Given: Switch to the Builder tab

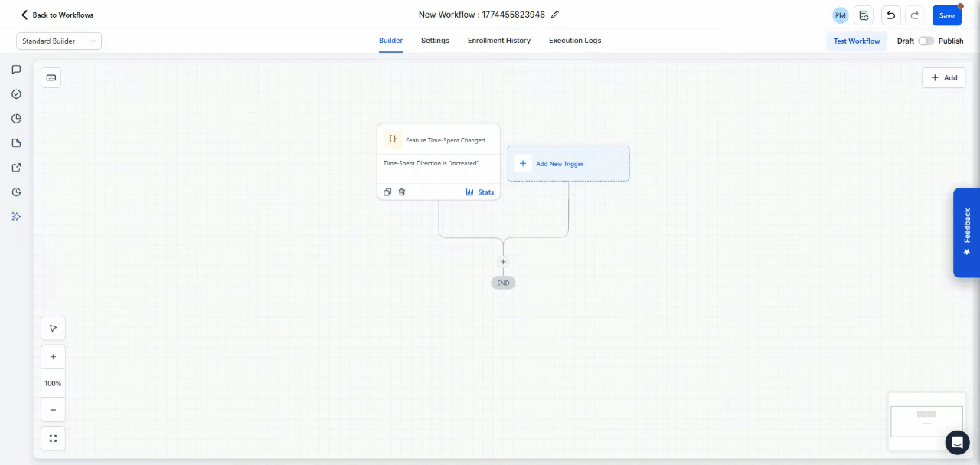Looking at the screenshot, I should [x=390, y=41].
